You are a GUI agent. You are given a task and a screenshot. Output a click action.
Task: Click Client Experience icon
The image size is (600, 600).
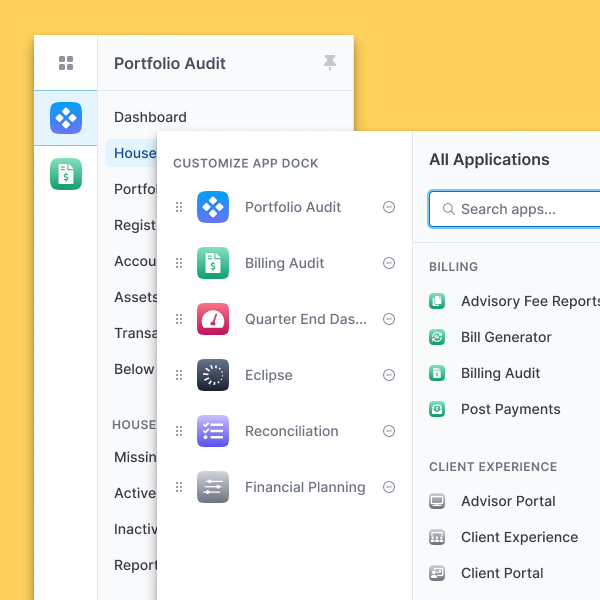[437, 537]
